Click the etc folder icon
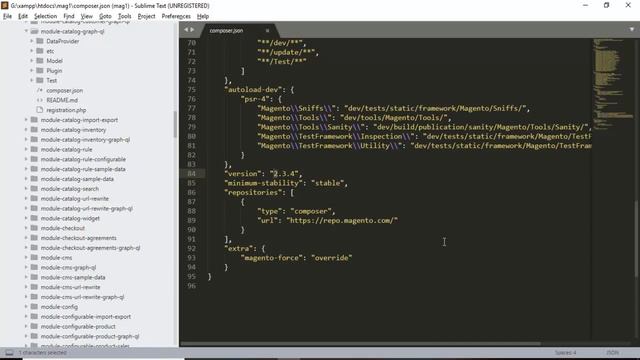This screenshot has height=360, width=640. coord(40,51)
